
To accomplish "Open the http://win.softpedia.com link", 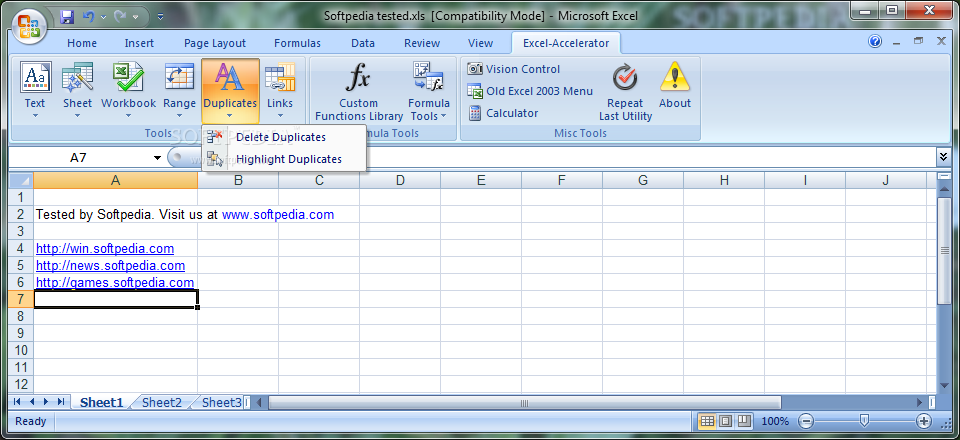I will click(105, 248).
